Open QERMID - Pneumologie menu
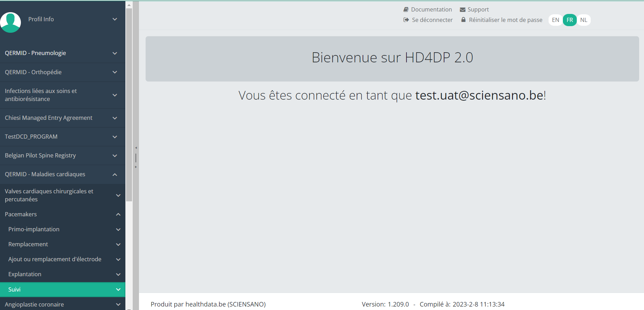The height and width of the screenshot is (310, 644). click(x=36, y=53)
